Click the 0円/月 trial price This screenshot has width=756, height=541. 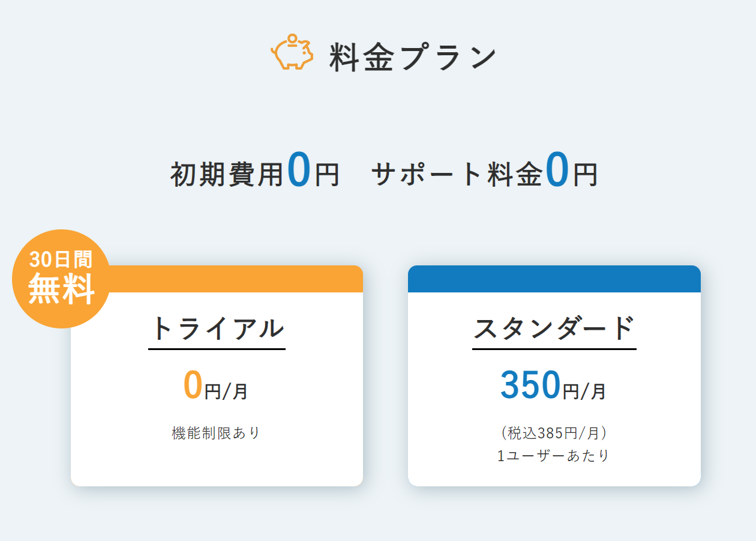(215, 386)
